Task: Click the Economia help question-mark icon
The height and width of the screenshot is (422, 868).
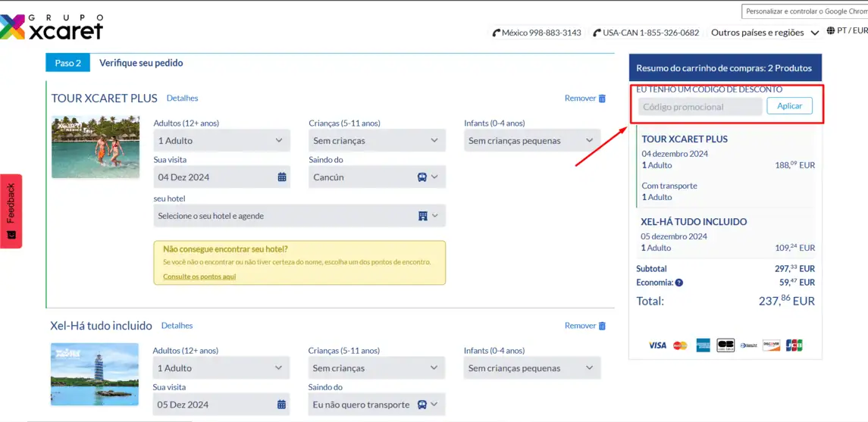Action: click(679, 282)
